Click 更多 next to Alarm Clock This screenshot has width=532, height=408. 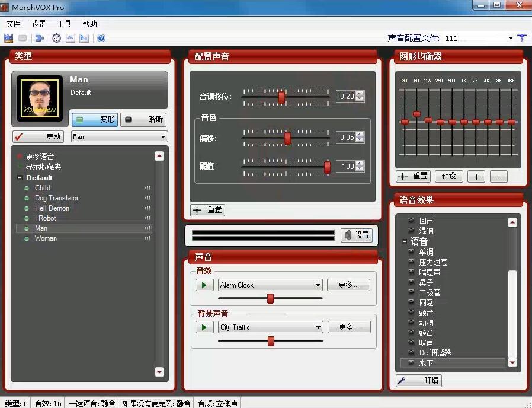[x=348, y=285]
